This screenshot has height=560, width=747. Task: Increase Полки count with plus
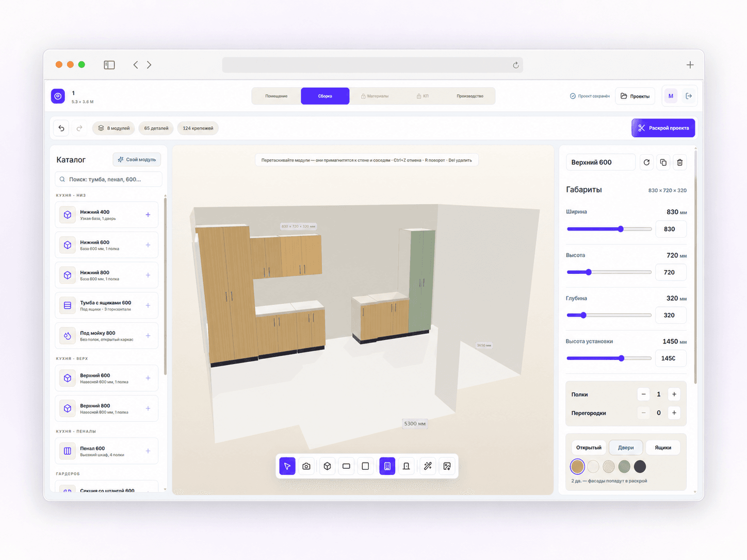[x=674, y=394]
